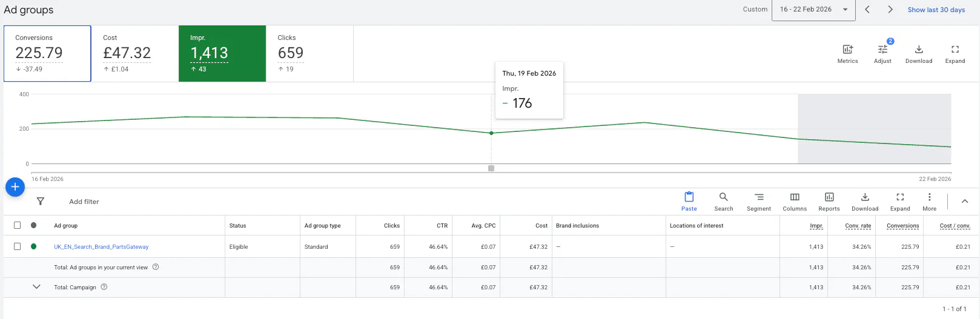
Task: Click the help icon beside Total: Ad groups
Action: (x=156, y=267)
